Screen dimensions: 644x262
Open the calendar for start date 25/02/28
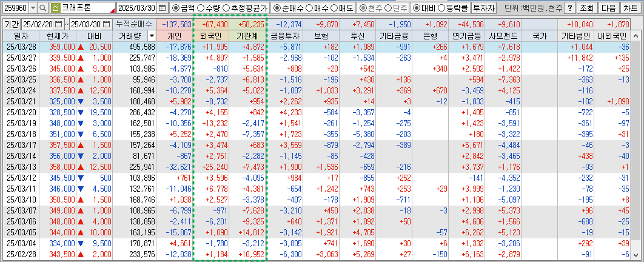coord(58,24)
